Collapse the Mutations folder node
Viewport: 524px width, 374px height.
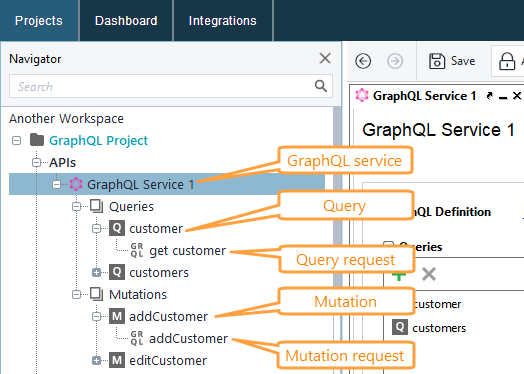(x=77, y=294)
